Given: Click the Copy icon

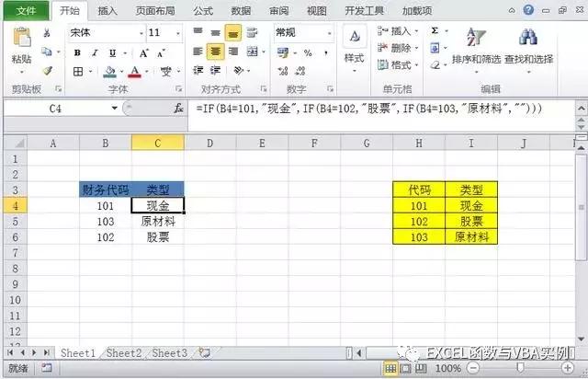Looking at the screenshot, I should [47, 52].
